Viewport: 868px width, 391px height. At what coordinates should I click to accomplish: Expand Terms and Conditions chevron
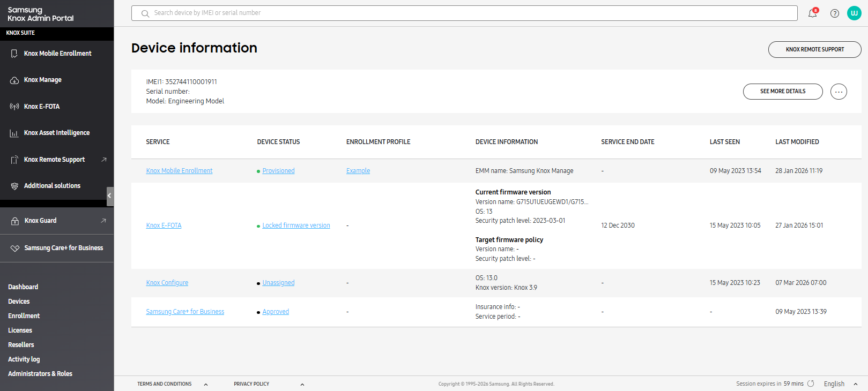[x=206, y=384]
